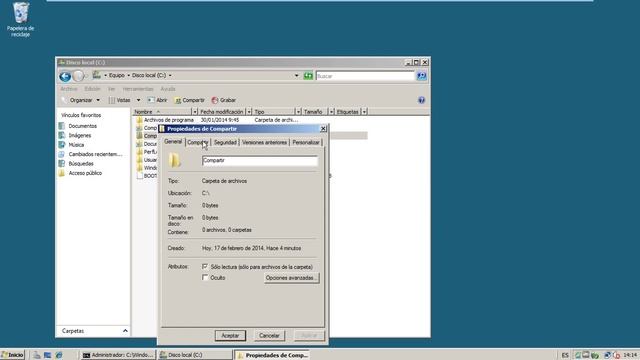Click the Aceptar button

point(230,336)
